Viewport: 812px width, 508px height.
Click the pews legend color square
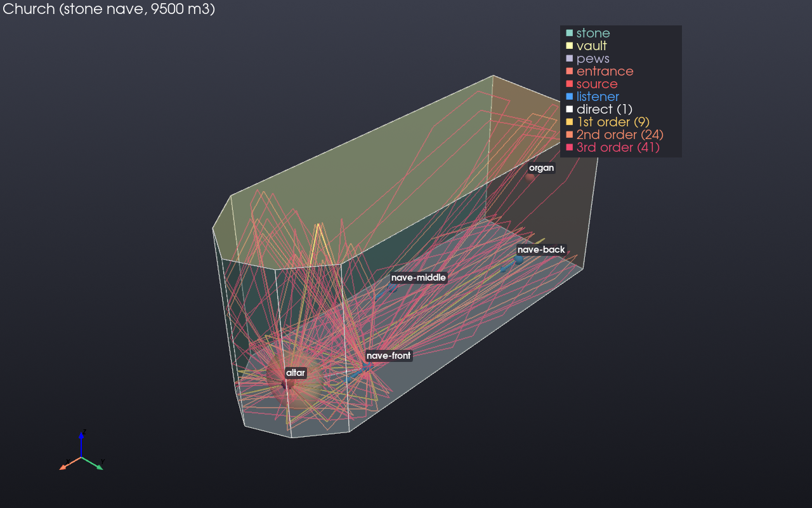569,58
